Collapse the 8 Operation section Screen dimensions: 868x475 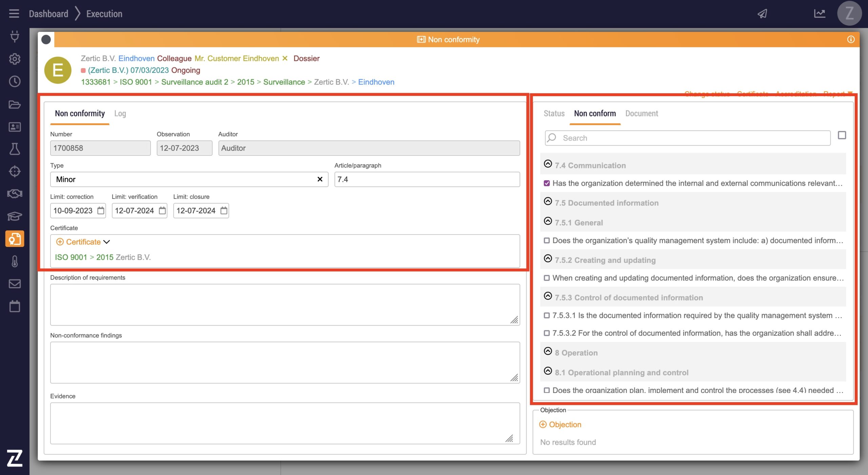(x=548, y=351)
